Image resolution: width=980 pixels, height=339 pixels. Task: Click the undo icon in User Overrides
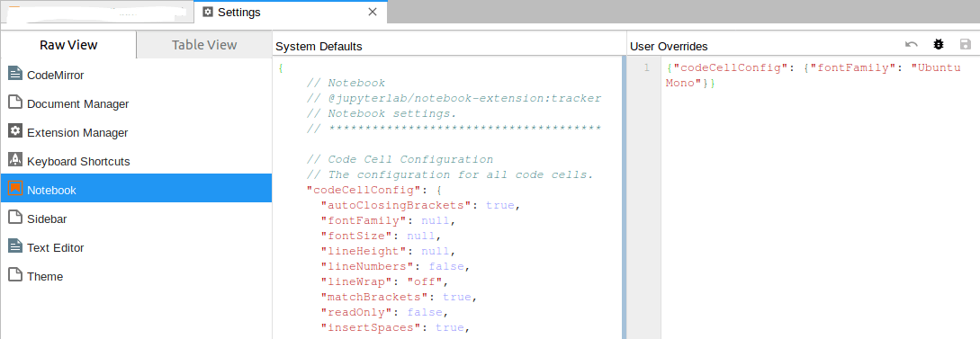pyautogui.click(x=912, y=44)
